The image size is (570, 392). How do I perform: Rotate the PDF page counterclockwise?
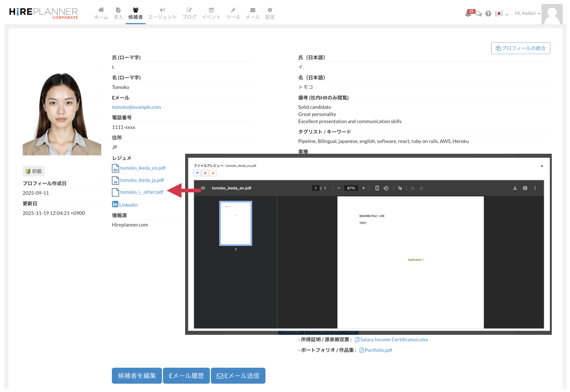[x=386, y=188]
